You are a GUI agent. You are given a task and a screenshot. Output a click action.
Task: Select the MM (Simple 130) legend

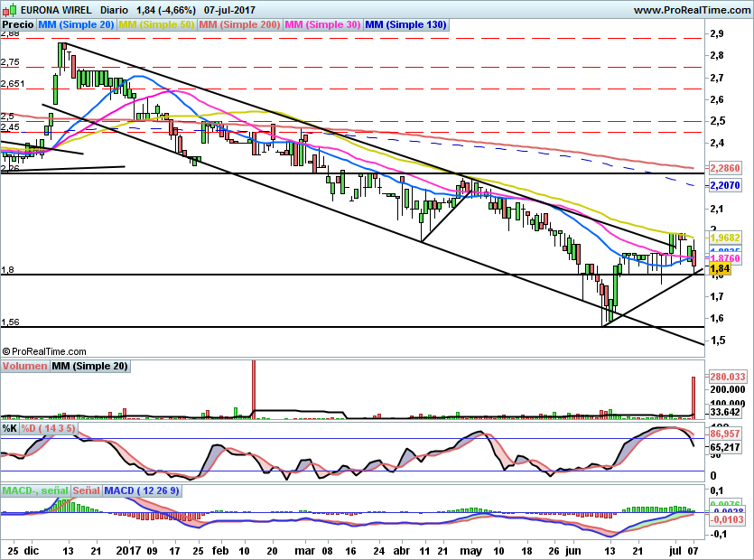(x=405, y=24)
